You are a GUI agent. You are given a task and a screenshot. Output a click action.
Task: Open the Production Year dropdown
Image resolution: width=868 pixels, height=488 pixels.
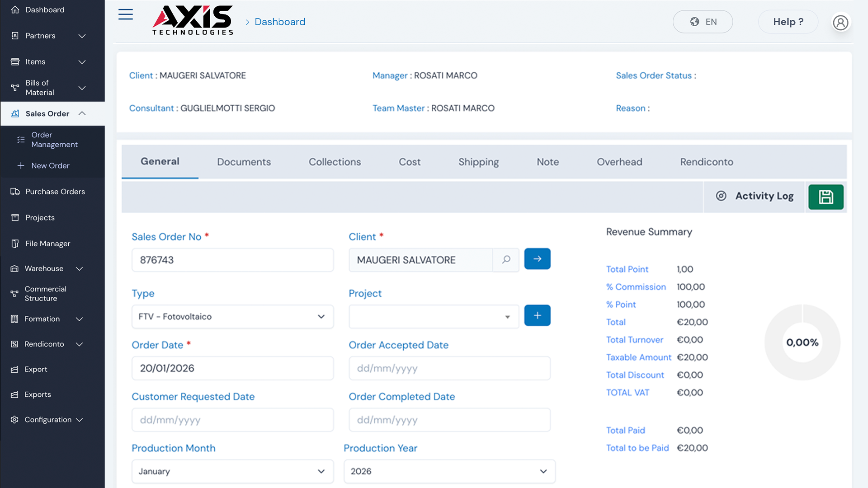(449, 471)
